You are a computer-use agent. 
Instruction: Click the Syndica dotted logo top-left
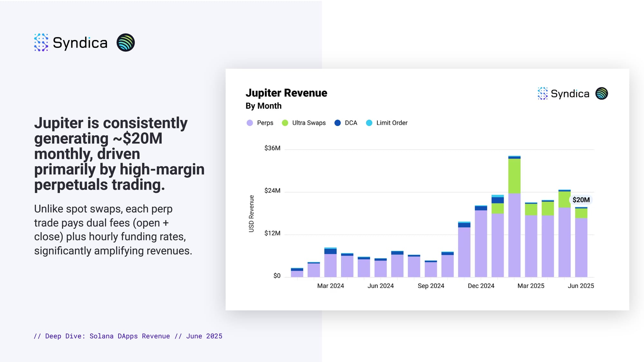pos(41,42)
